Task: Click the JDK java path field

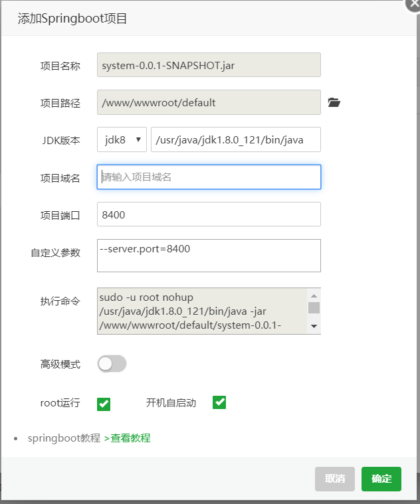Action: pyautogui.click(x=236, y=140)
